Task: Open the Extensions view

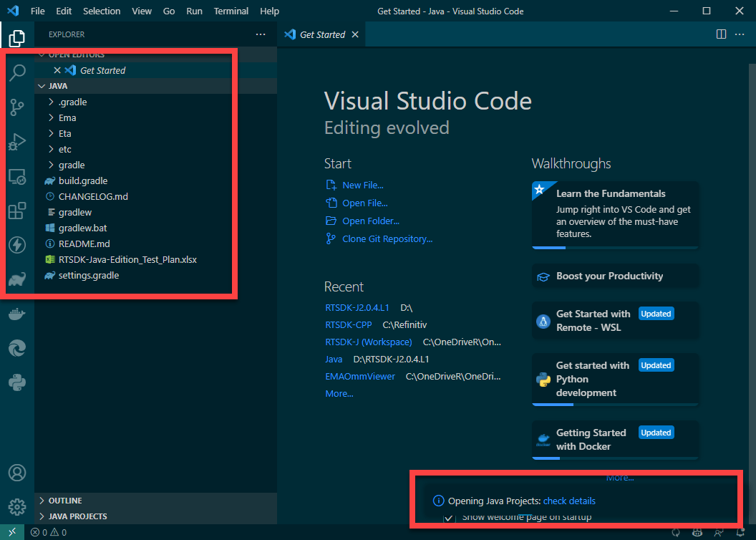Action: point(17,211)
